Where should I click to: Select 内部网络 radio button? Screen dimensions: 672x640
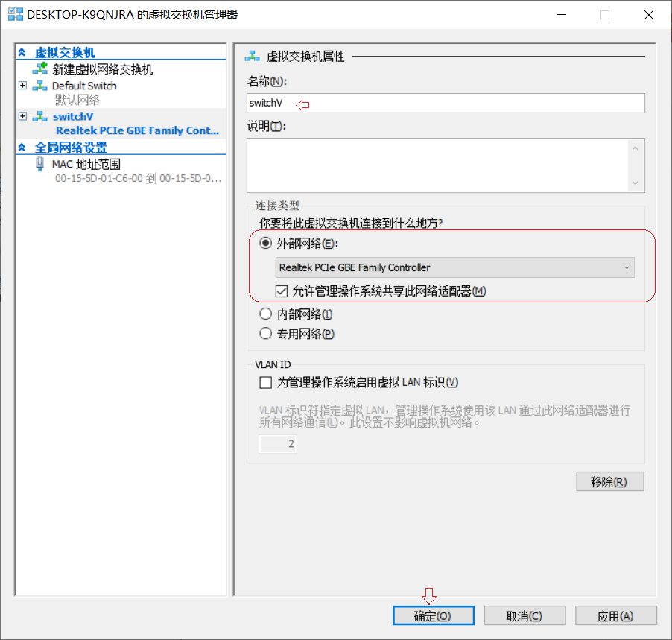coord(266,314)
